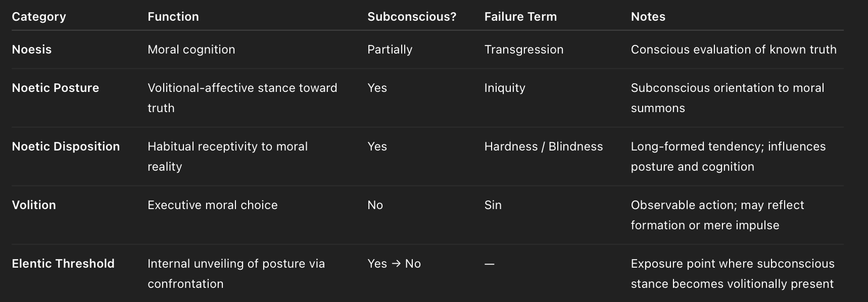Select the Elentic Threshold row label
This screenshot has height=302, width=868.
pyautogui.click(x=63, y=264)
